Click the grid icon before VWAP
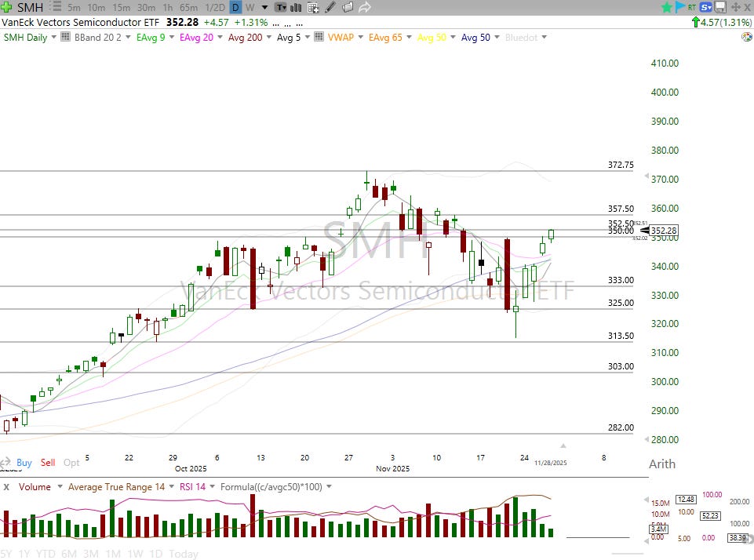Image resolution: width=754 pixels, height=560 pixels. pos(319,37)
